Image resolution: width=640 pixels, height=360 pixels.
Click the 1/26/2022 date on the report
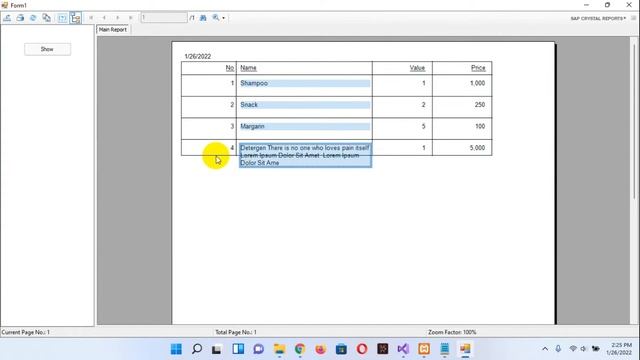[x=198, y=56]
